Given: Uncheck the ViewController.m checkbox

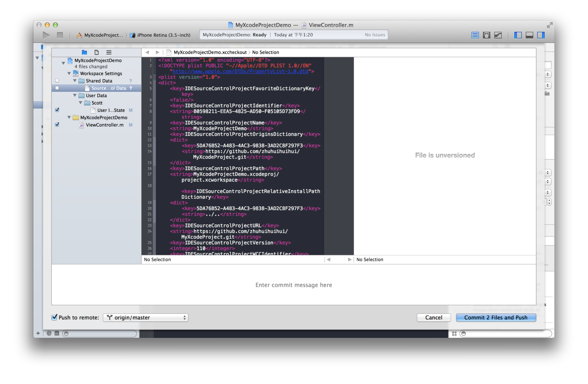Looking at the screenshot, I should click(57, 125).
